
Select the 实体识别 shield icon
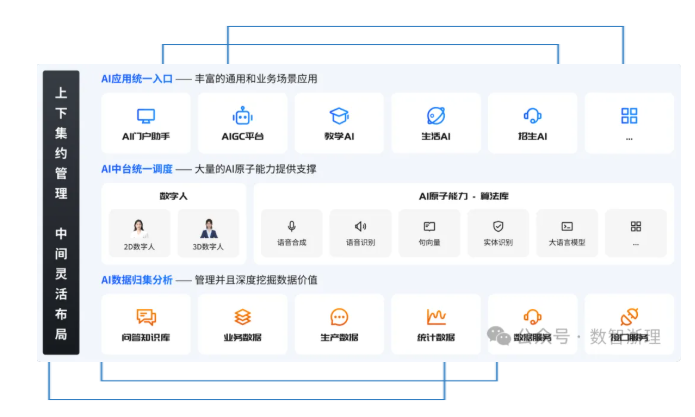498,227
